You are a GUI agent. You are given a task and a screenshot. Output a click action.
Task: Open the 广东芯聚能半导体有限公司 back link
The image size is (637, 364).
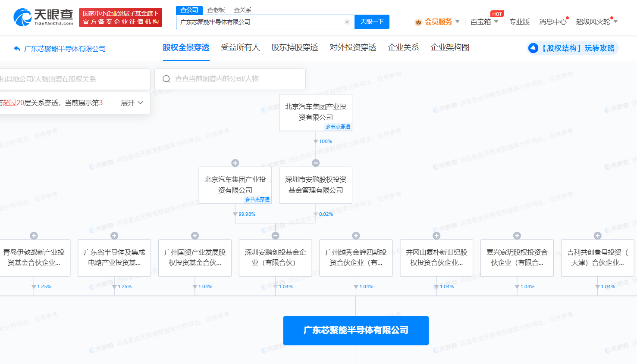click(x=65, y=49)
